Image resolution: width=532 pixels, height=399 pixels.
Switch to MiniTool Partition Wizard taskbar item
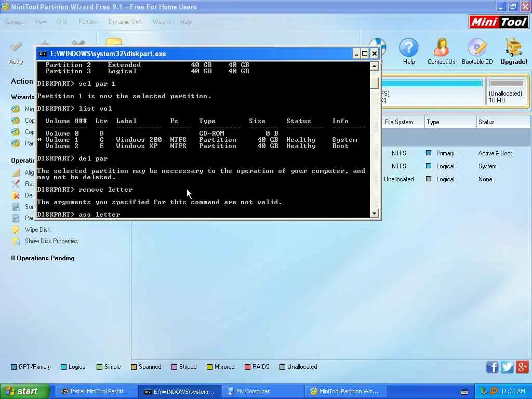[347, 392]
